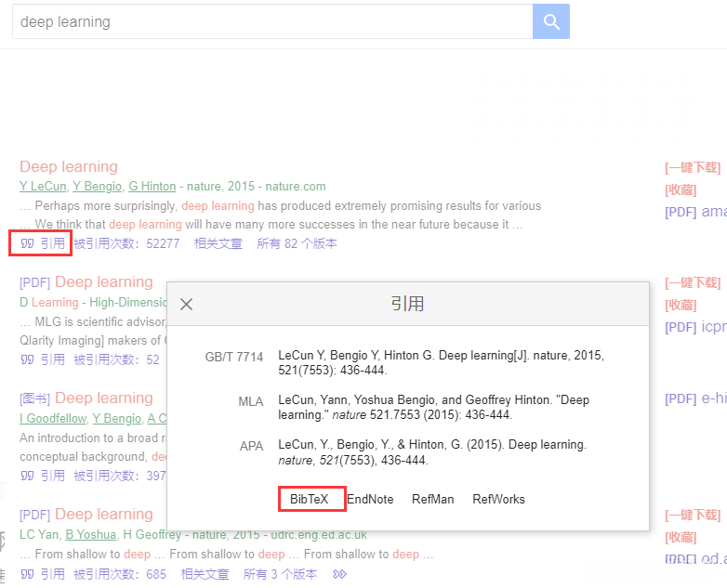Open the second result '[PDF] Deep learning' title
727x588 pixels.
[x=86, y=281]
